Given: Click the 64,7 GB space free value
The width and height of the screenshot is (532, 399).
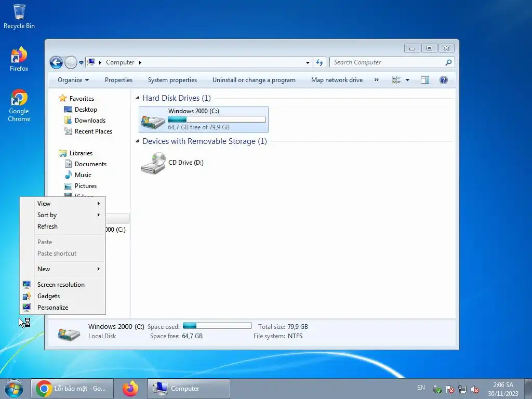Looking at the screenshot, I should [x=192, y=336].
